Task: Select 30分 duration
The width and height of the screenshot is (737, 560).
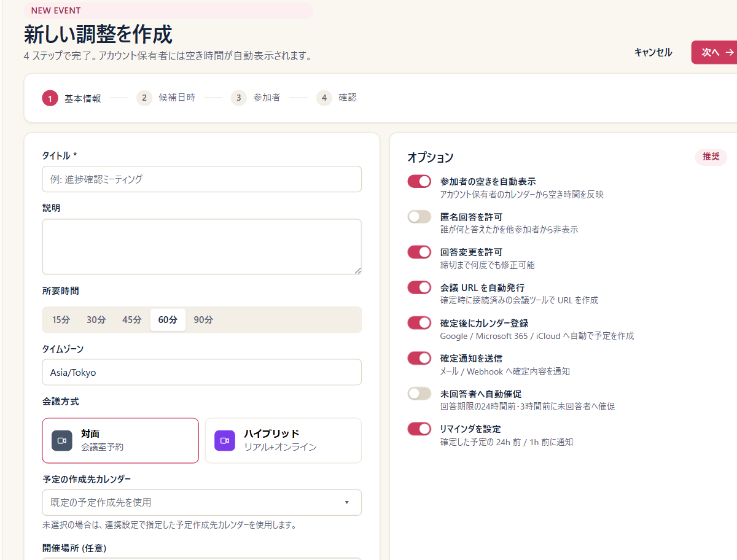Action: [x=96, y=320]
